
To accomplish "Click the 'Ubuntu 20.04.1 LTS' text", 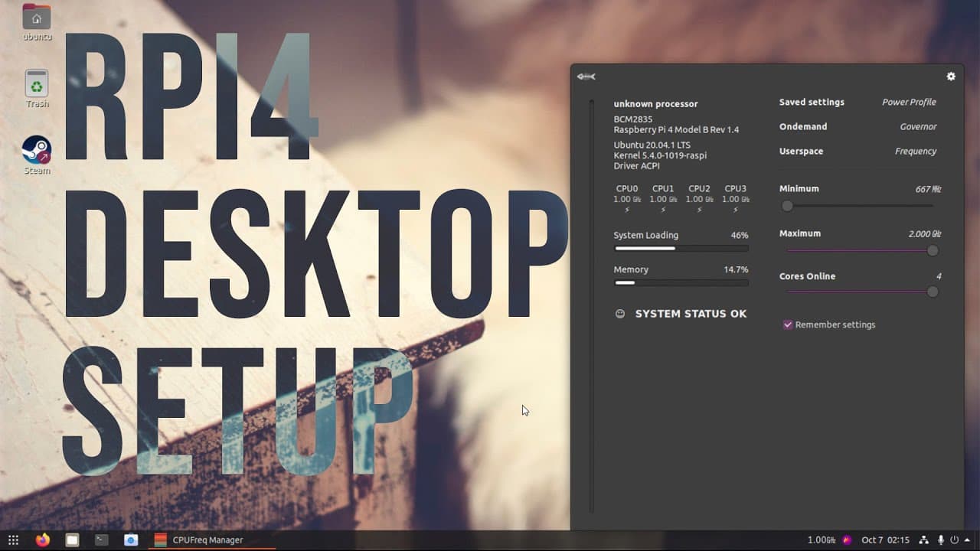I will [652, 145].
